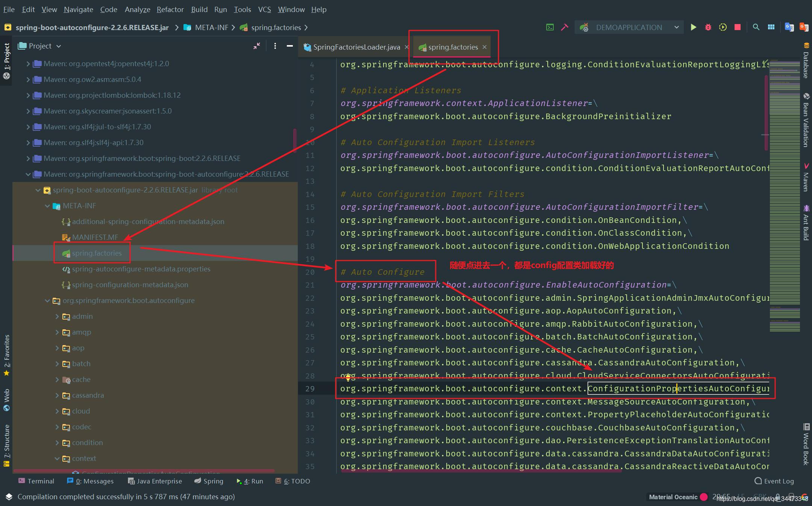The width and height of the screenshot is (812, 506).
Task: Click the Project tree horizontal scrollbar
Action: [x=144, y=471]
